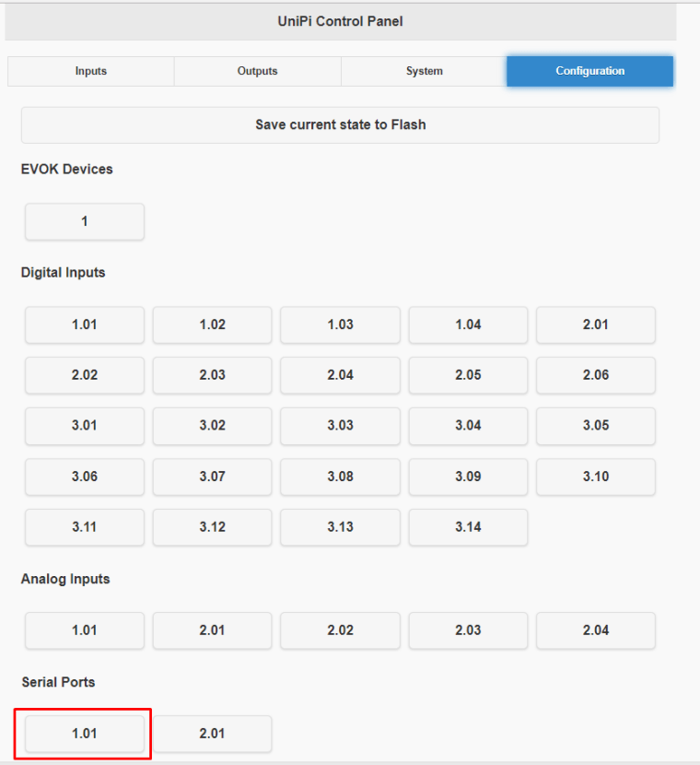Go to the System tab
The image size is (700, 765).
coord(424,71)
